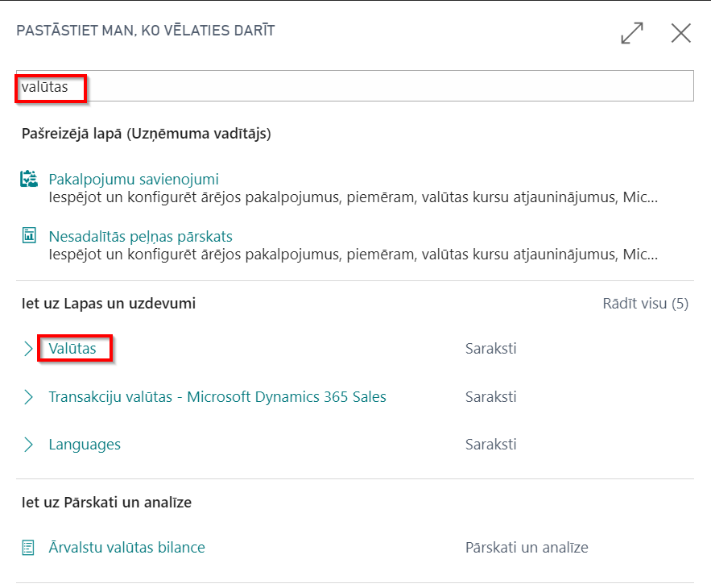This screenshot has width=711, height=588.
Task: Click the "Iet uz Lapas un uzdevumi" heading
Action: [109, 304]
